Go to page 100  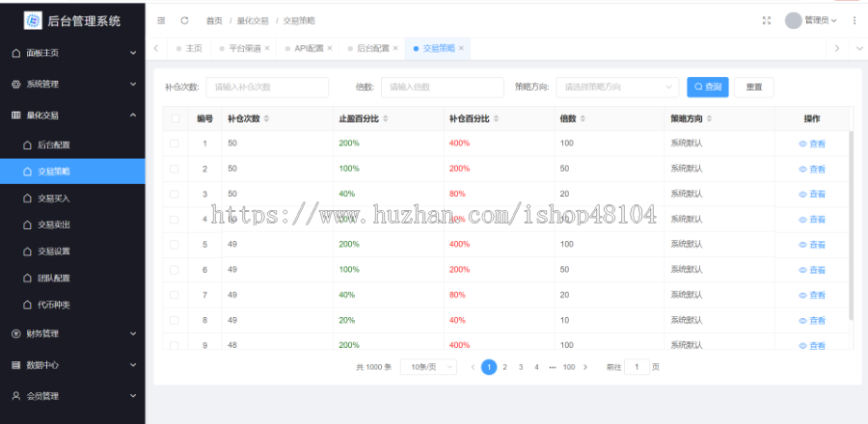tap(568, 367)
